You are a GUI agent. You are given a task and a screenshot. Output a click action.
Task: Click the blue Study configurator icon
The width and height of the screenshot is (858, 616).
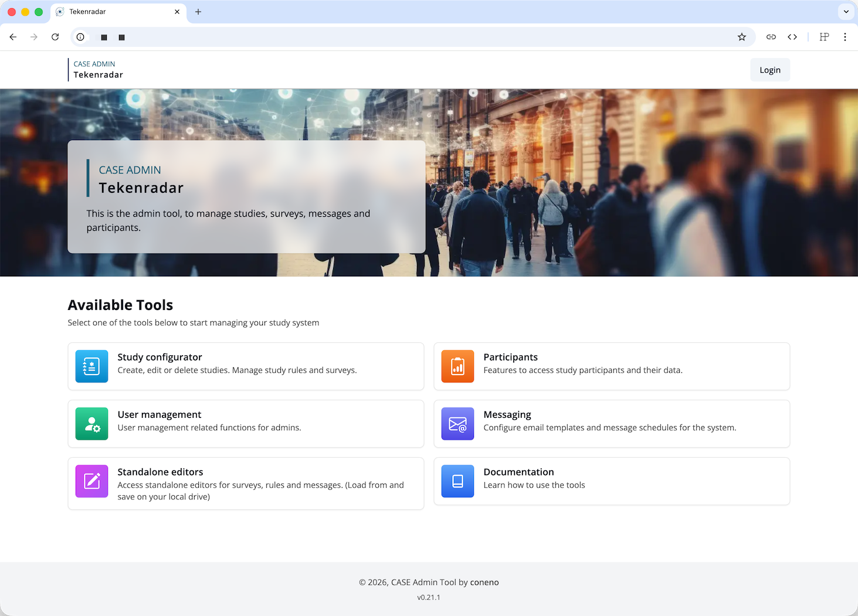tap(91, 366)
